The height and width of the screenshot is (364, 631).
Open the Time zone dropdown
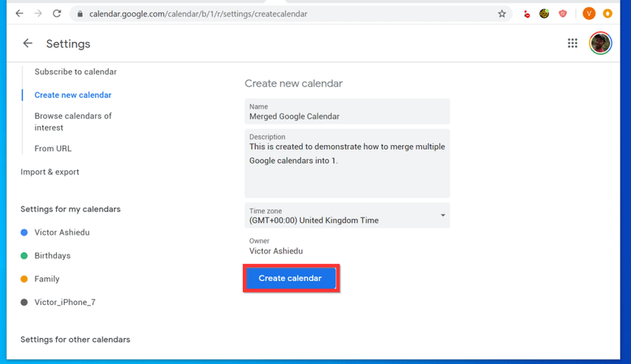[347, 216]
